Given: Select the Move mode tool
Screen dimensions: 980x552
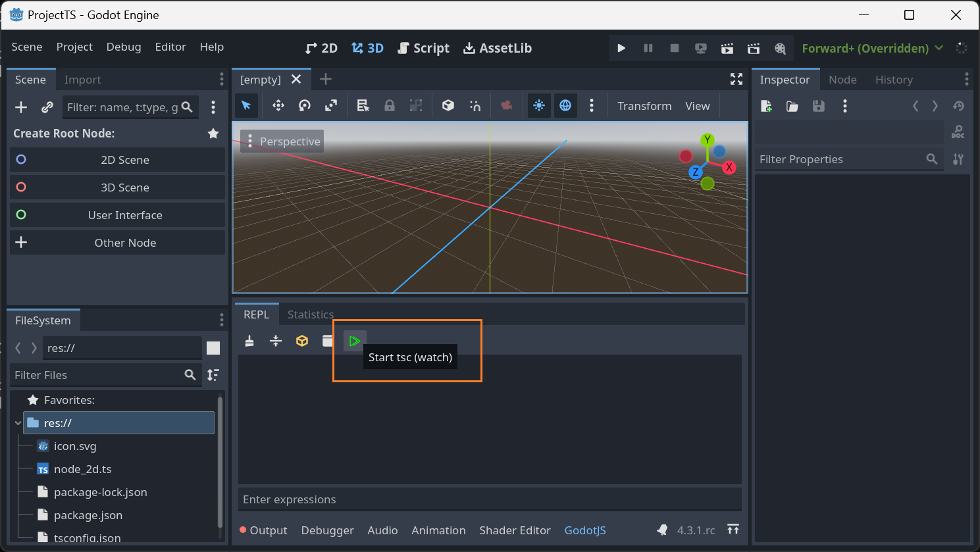Looking at the screenshot, I should pos(278,106).
